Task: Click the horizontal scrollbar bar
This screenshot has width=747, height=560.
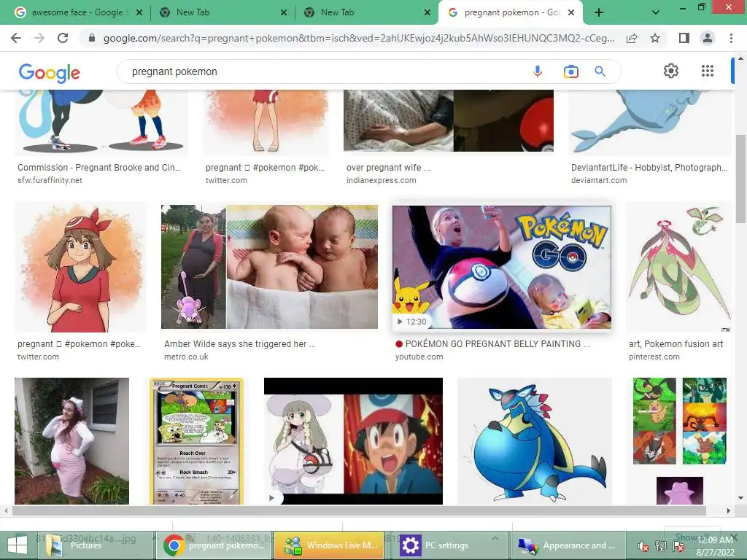Action: 359,511
